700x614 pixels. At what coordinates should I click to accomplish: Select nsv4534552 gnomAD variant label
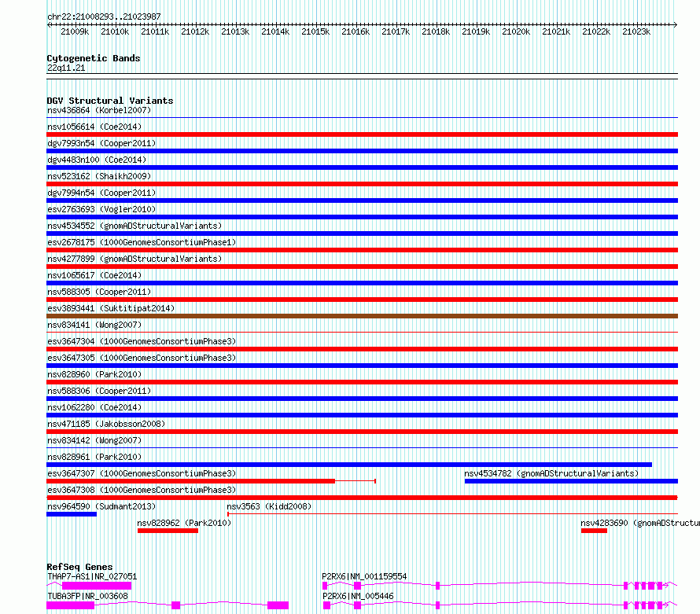tap(134, 226)
